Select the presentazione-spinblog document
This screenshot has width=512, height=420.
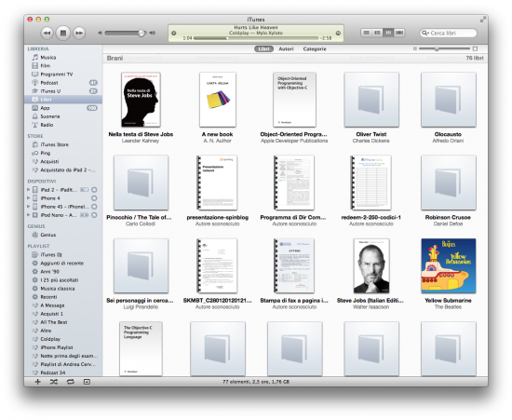pyautogui.click(x=217, y=183)
